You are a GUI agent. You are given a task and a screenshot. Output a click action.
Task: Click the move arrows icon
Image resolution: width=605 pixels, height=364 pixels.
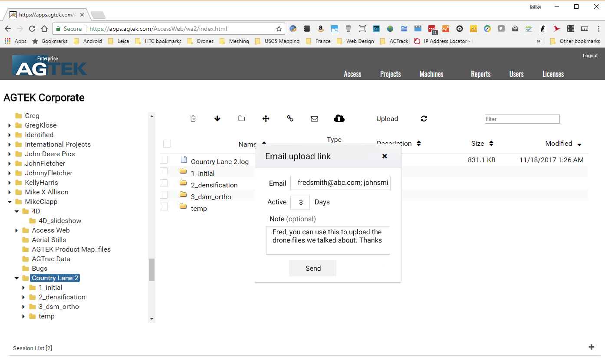[x=266, y=118]
